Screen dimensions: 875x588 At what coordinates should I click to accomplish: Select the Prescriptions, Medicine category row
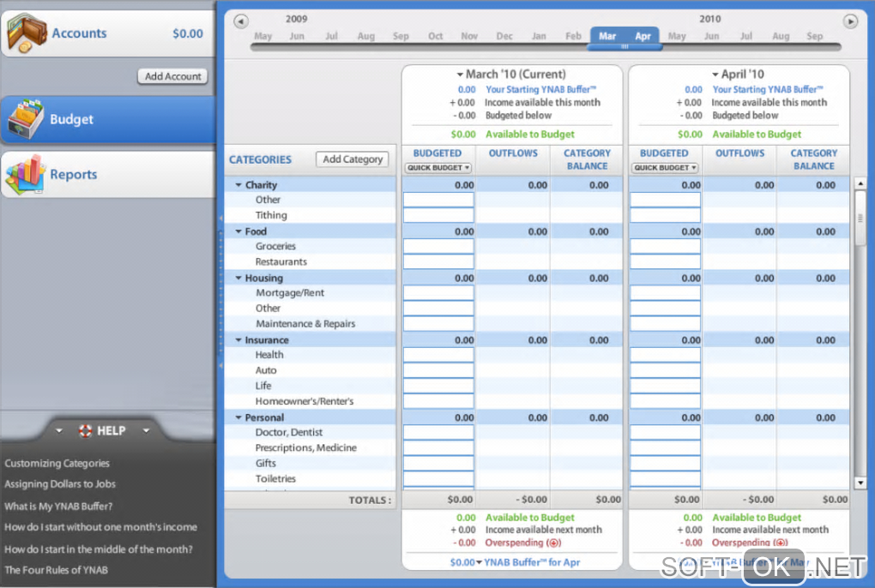pos(311,447)
